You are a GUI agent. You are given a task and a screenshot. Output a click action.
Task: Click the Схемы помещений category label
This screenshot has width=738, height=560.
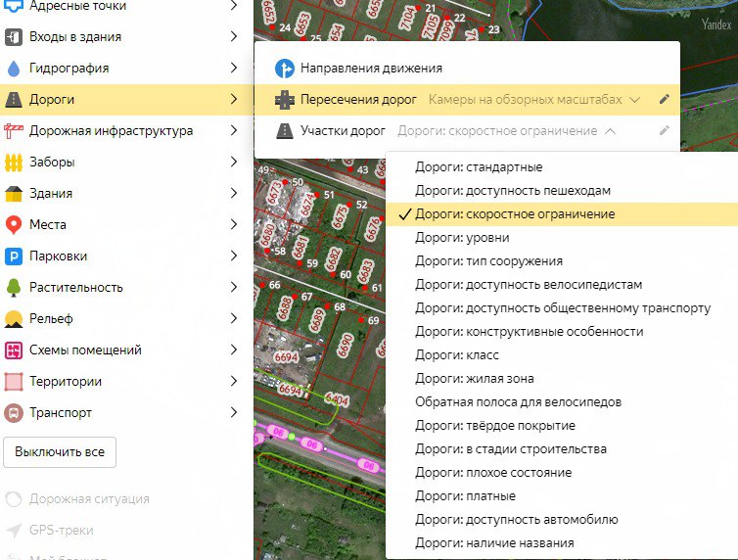tap(85, 350)
